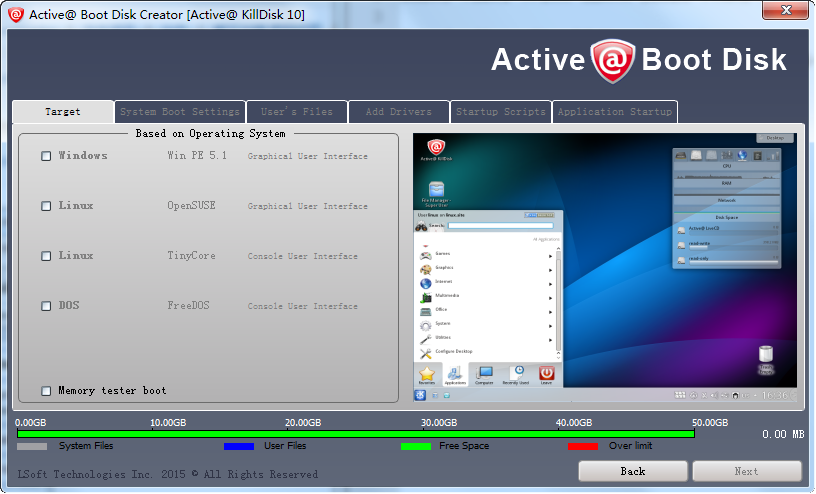
Task: Click the Computer icon in preview menu
Action: [x=484, y=374]
